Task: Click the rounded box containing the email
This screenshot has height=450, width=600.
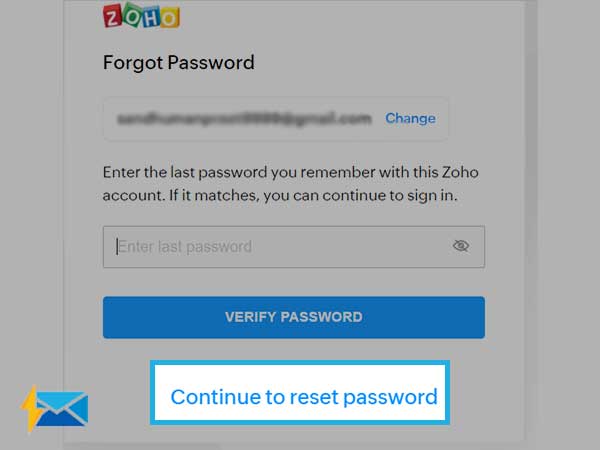Action: click(276, 119)
